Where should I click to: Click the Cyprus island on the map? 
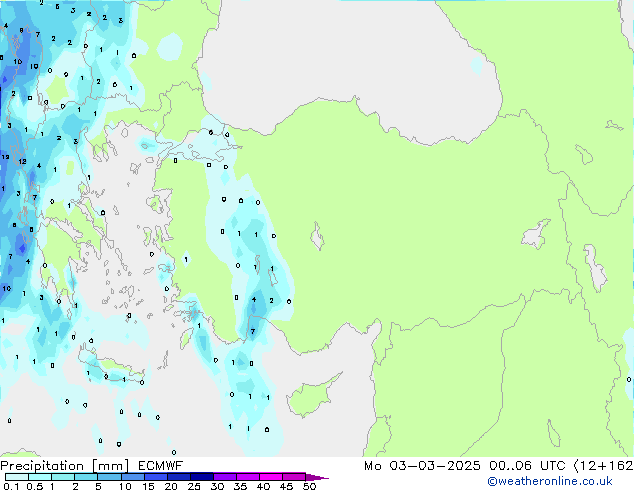click(311, 398)
